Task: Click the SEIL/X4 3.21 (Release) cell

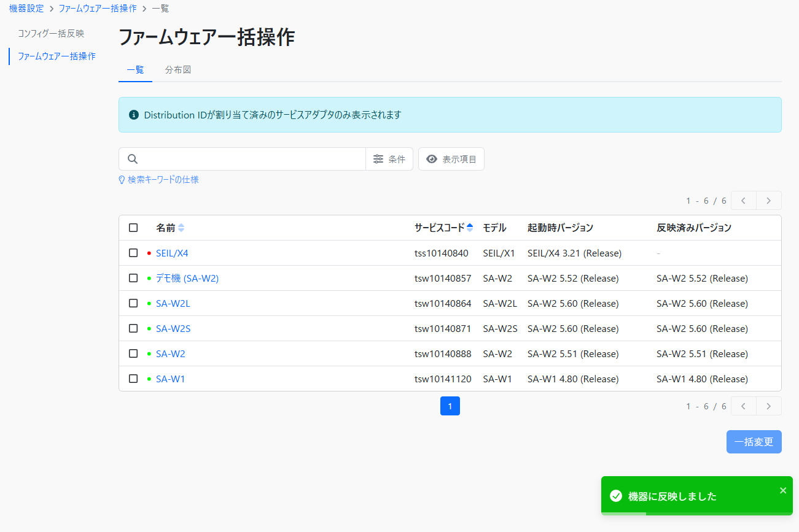Action: pyautogui.click(x=575, y=253)
